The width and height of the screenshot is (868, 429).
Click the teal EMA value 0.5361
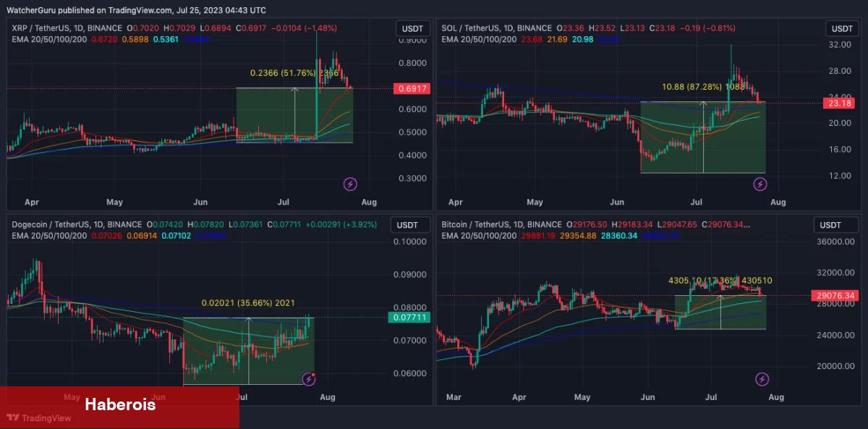pyautogui.click(x=166, y=38)
